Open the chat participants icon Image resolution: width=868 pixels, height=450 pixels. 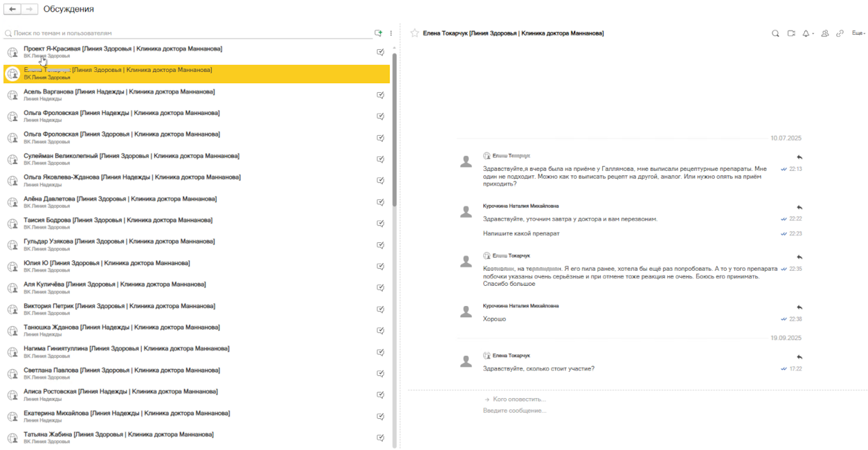click(x=824, y=33)
